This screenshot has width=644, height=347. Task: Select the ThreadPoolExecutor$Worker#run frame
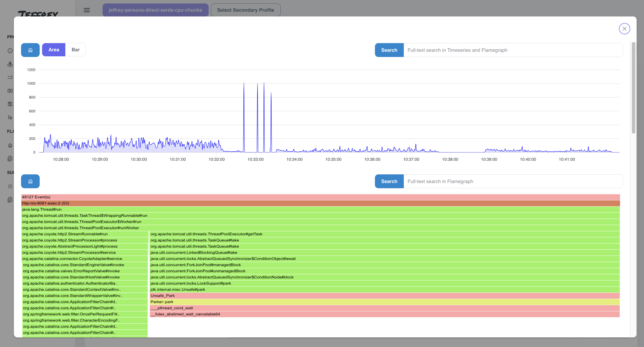320,222
